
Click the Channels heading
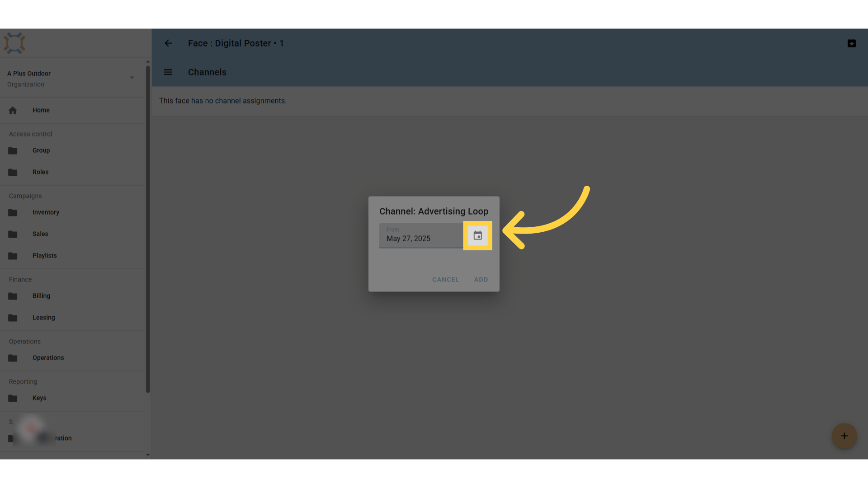click(207, 72)
